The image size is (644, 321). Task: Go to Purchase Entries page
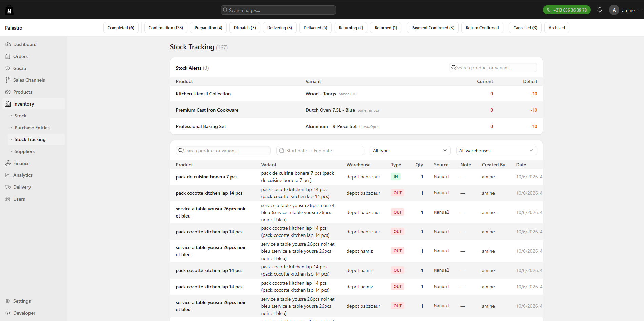(x=32, y=128)
